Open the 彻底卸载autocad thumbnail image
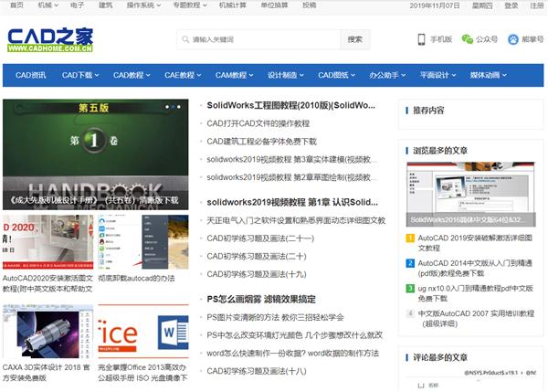 (x=143, y=242)
